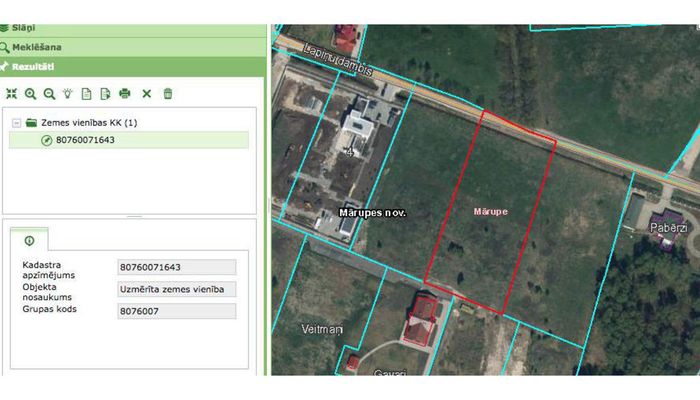Click the export document icon
Viewport: 700px width, 400px height.
104,93
